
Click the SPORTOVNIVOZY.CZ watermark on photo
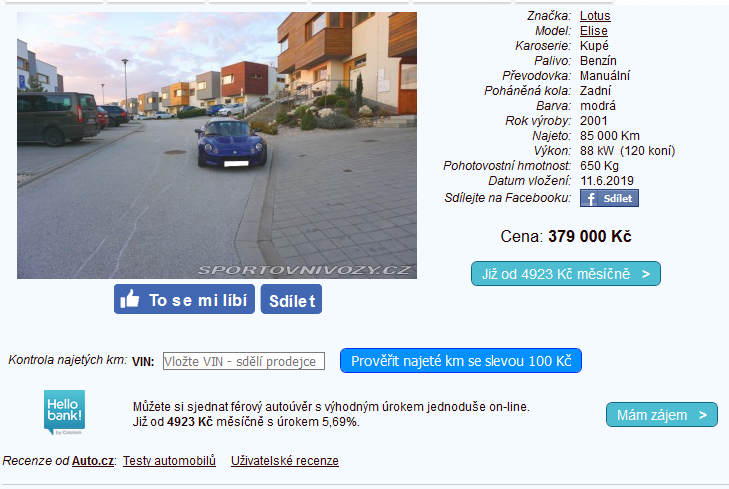[x=305, y=270]
